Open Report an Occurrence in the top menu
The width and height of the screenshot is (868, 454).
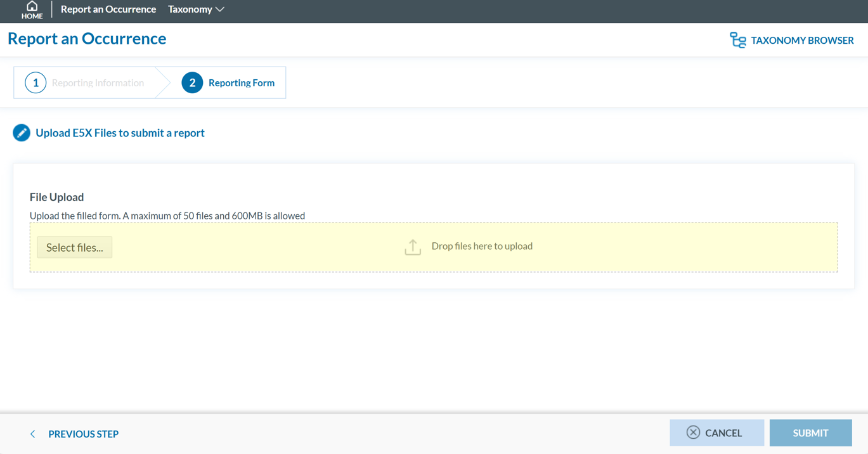point(108,10)
